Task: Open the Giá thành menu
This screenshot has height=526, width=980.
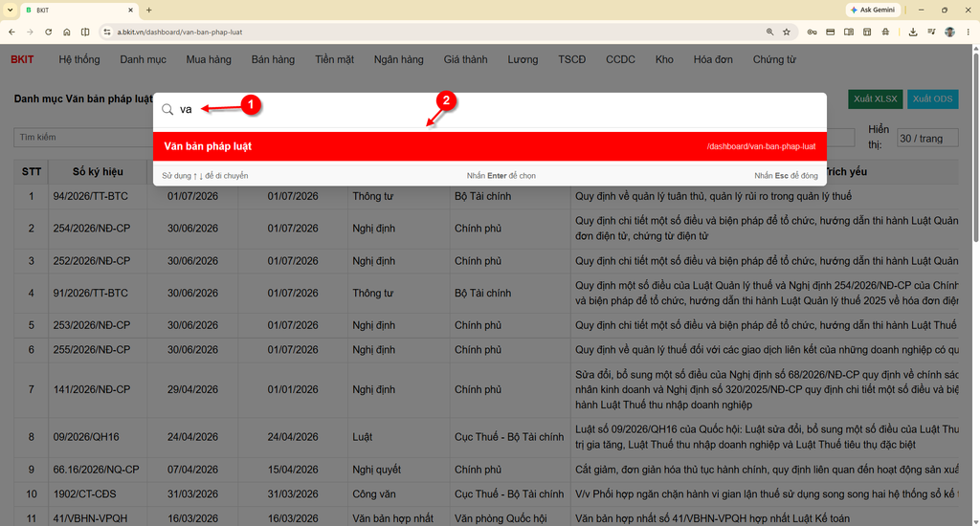Action: 466,59
